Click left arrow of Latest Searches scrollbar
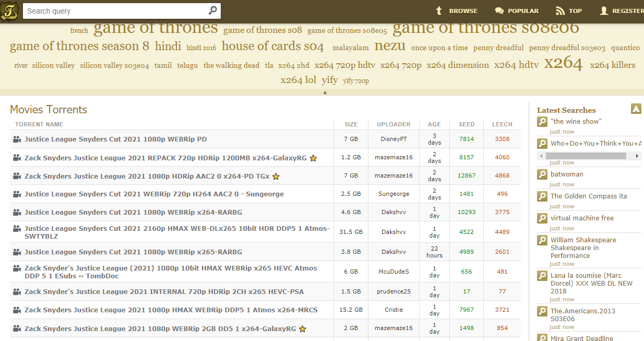 (541, 156)
